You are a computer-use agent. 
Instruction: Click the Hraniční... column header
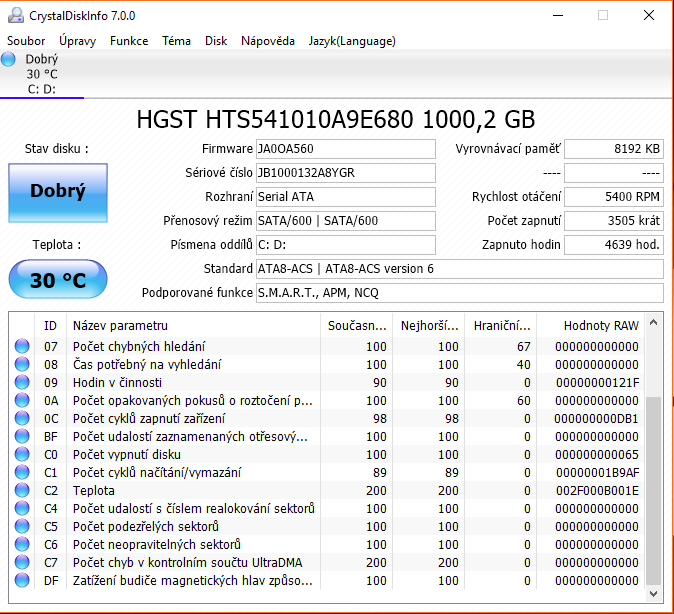pyautogui.click(x=501, y=325)
